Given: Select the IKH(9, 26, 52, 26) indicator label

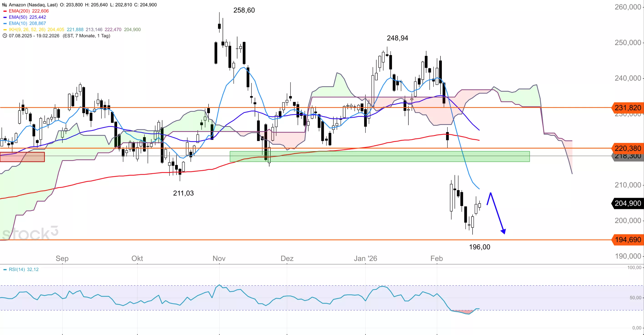Looking at the screenshot, I should (27, 30).
